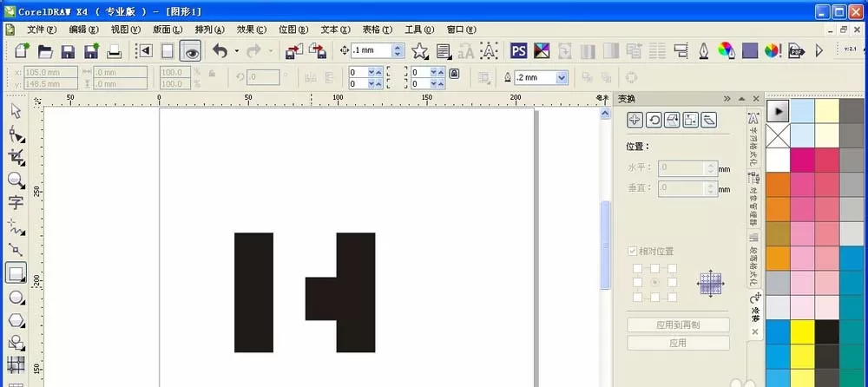The height and width of the screenshot is (387, 868).
Task: Open the 文件(F) menu
Action: coord(42,30)
